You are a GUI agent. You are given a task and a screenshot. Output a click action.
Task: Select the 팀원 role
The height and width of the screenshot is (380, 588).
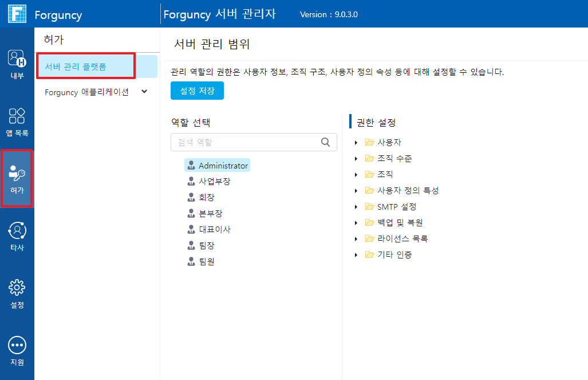click(206, 261)
